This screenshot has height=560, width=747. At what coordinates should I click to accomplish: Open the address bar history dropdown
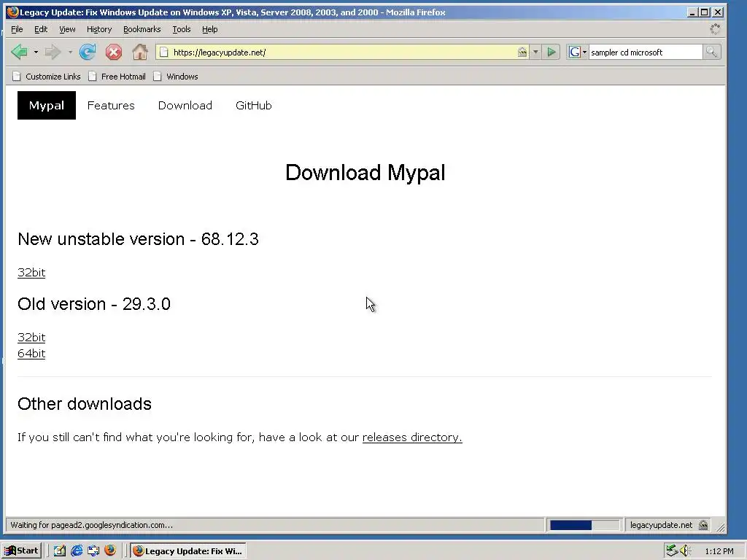(x=535, y=52)
